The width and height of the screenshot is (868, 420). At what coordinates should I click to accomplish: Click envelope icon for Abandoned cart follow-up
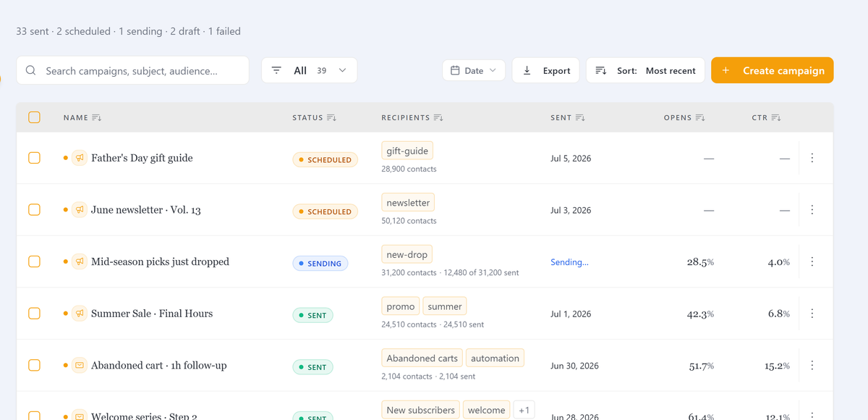(x=80, y=366)
